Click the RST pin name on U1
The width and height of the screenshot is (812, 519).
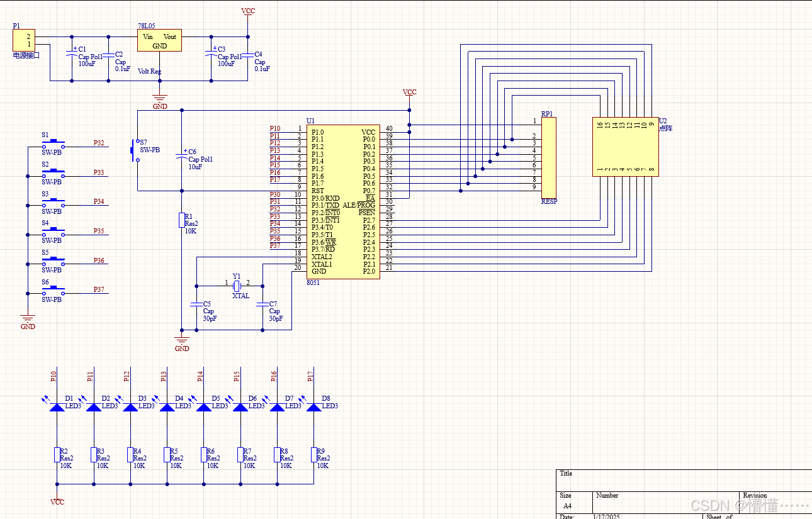click(x=318, y=191)
